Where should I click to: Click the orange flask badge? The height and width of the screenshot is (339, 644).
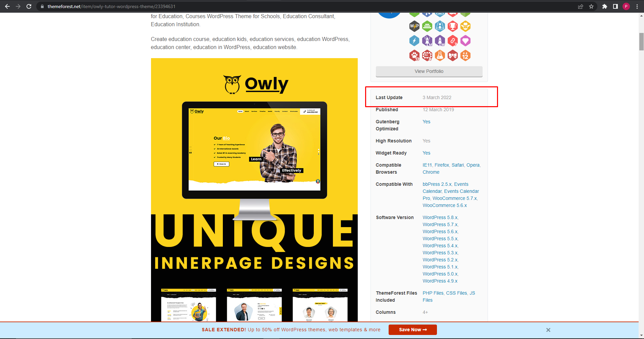[x=440, y=55]
